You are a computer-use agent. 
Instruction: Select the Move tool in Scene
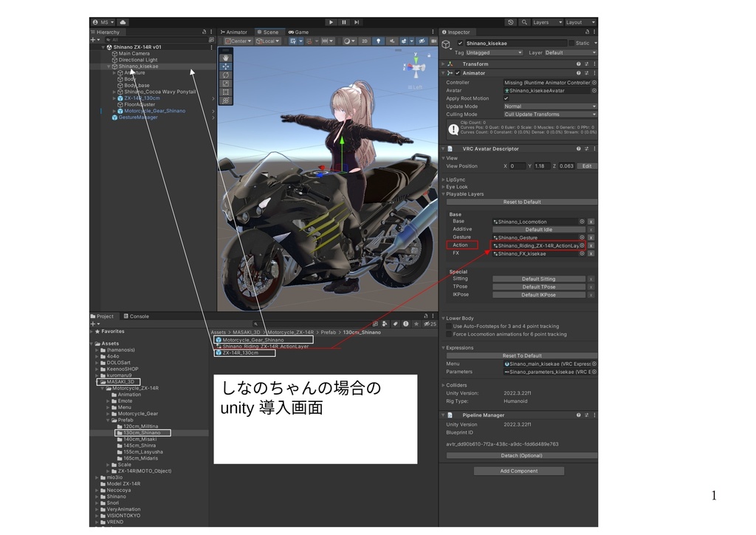[226, 67]
